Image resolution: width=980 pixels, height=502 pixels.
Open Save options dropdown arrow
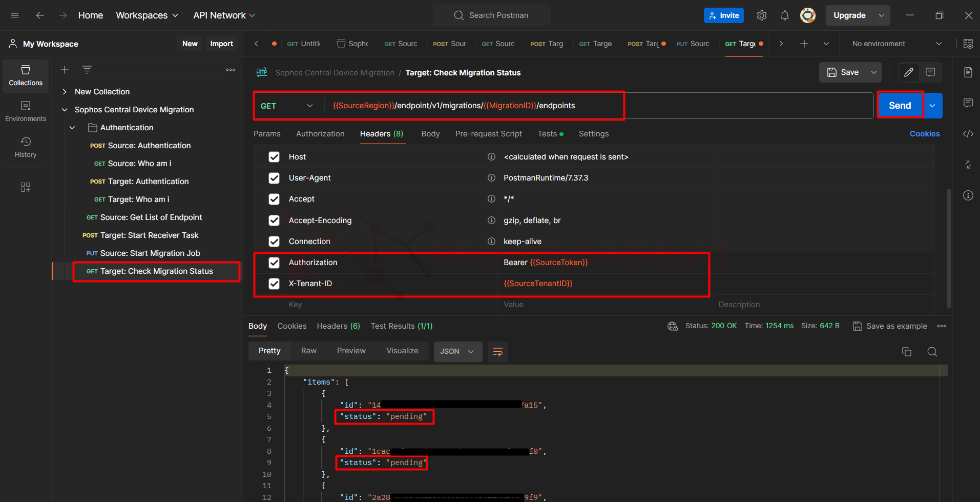pos(874,72)
